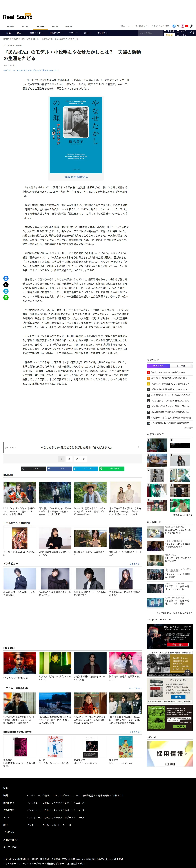Open the Instagram icon in the header
This screenshot has width=196, height=868.
(x=183, y=26)
